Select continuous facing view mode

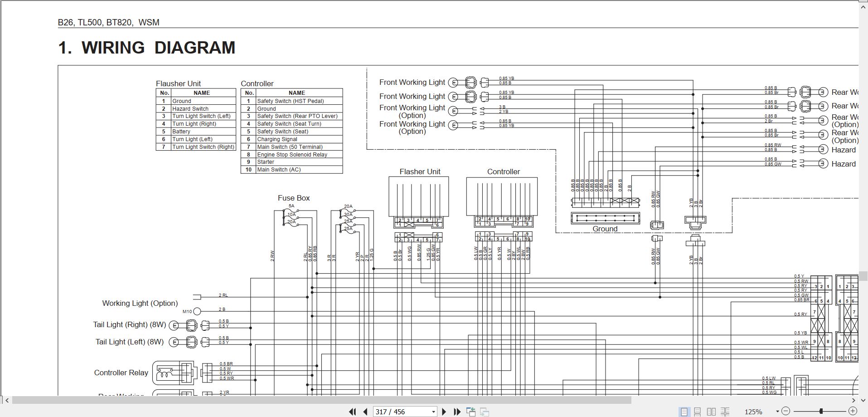[x=725, y=412]
